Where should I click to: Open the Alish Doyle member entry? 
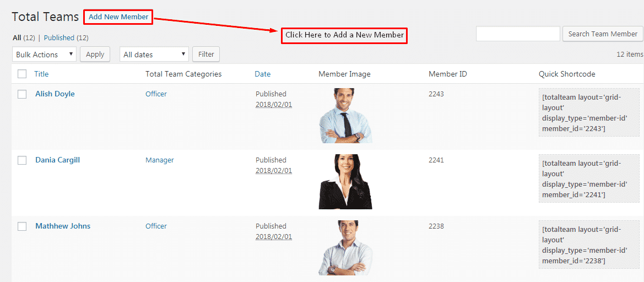point(55,94)
